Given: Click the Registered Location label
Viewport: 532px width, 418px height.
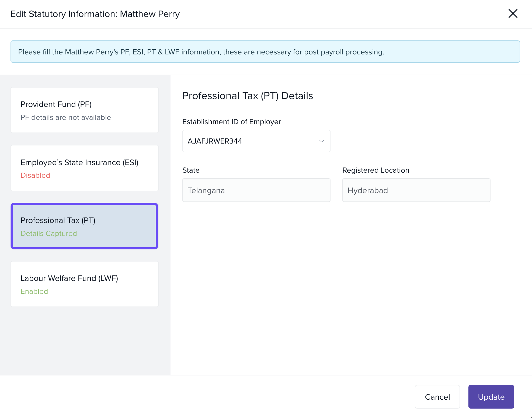Looking at the screenshot, I should [375, 170].
